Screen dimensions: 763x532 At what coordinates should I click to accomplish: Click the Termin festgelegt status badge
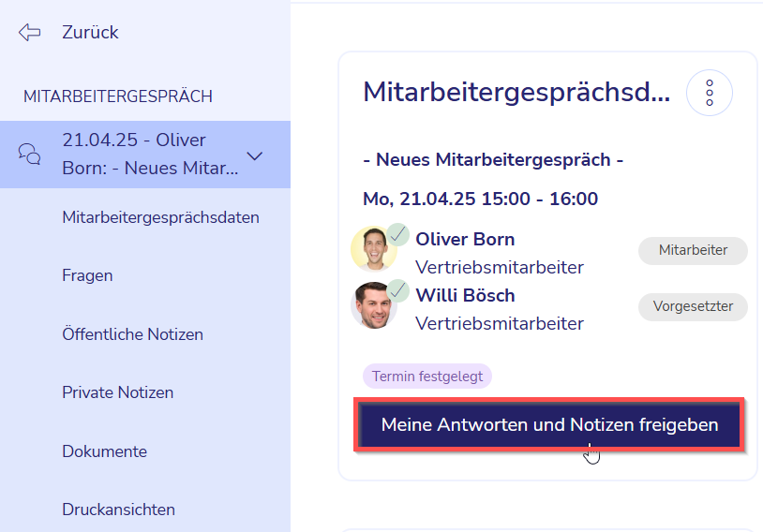[427, 377]
